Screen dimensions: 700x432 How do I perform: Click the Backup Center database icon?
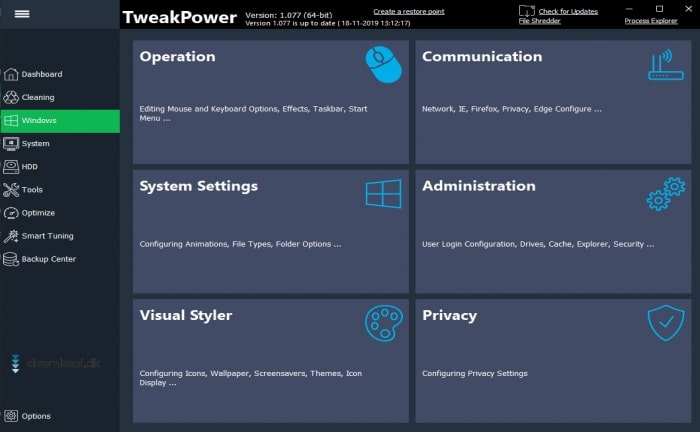(x=11, y=259)
